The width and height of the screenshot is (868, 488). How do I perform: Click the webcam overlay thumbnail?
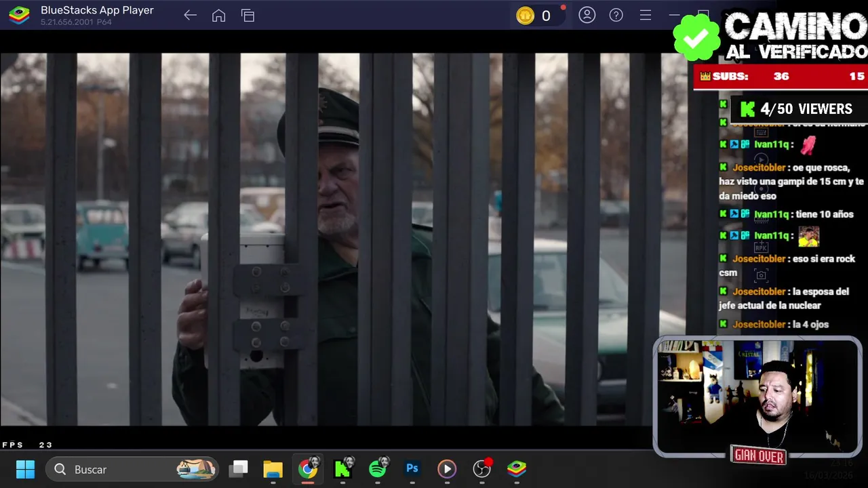coord(757,396)
